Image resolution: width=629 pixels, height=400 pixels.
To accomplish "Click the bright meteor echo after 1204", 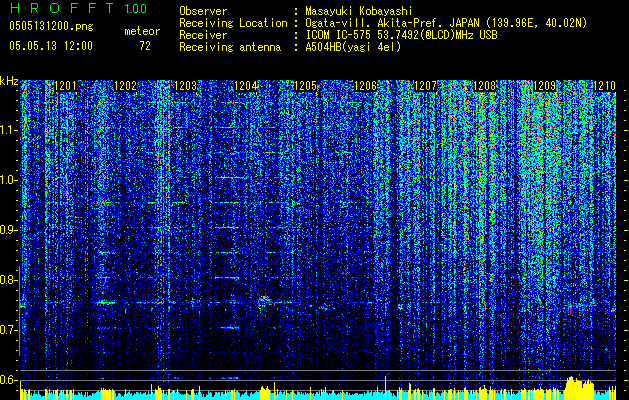I will point(264,299).
